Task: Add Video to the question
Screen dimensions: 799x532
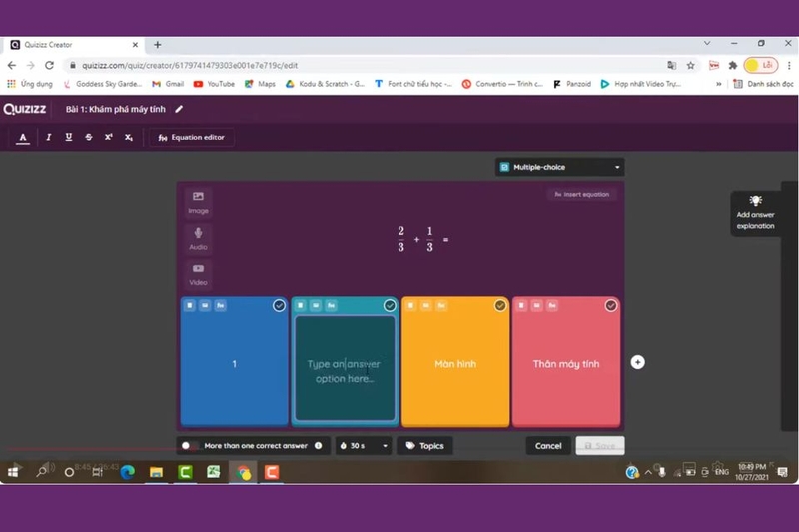Action: [198, 274]
